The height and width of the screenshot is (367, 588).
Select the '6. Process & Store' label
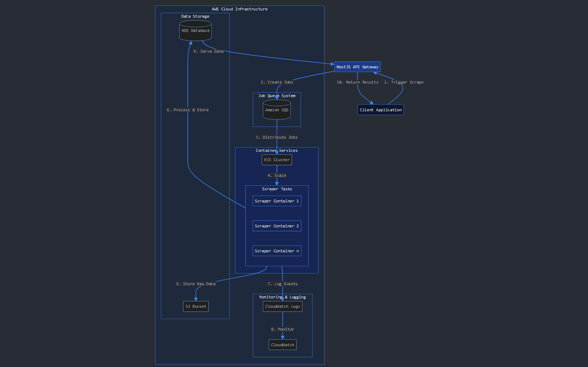[x=188, y=110]
